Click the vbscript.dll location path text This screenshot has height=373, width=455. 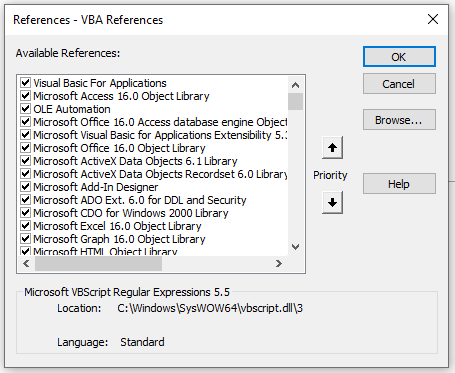pyautogui.click(x=210, y=308)
